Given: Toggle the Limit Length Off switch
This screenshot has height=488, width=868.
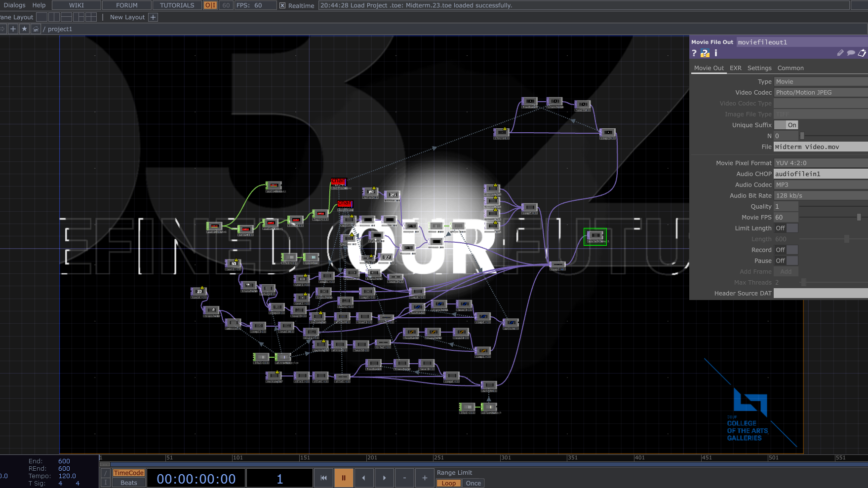Looking at the screenshot, I should (786, 228).
